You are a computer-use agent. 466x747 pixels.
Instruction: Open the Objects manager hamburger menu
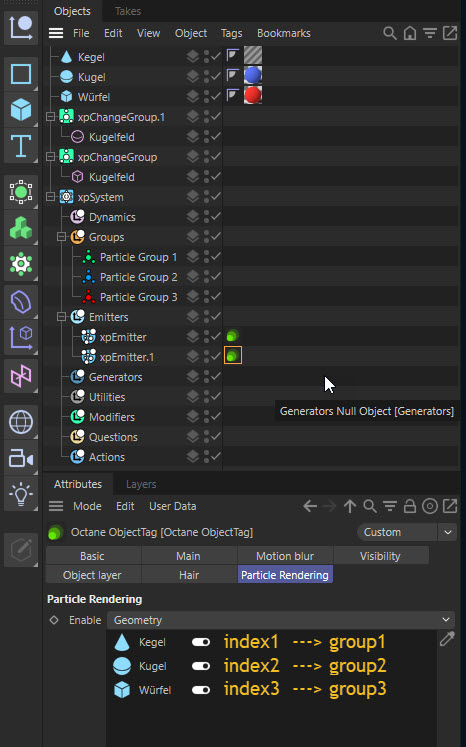coord(56,33)
